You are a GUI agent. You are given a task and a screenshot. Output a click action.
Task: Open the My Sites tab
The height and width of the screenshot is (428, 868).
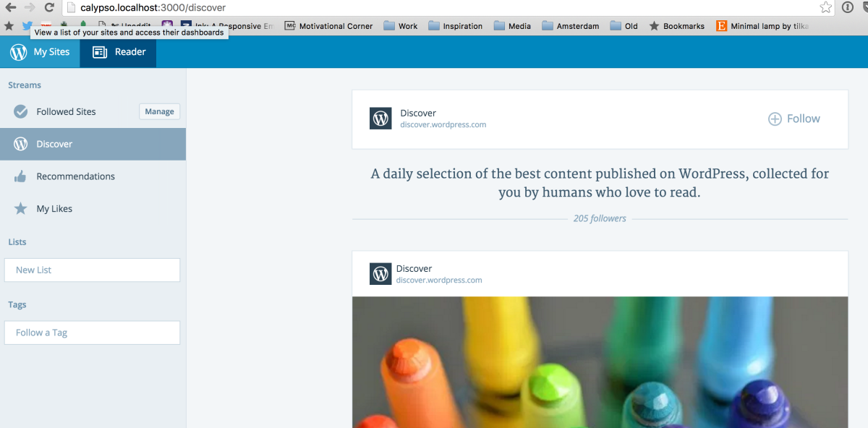(40, 52)
